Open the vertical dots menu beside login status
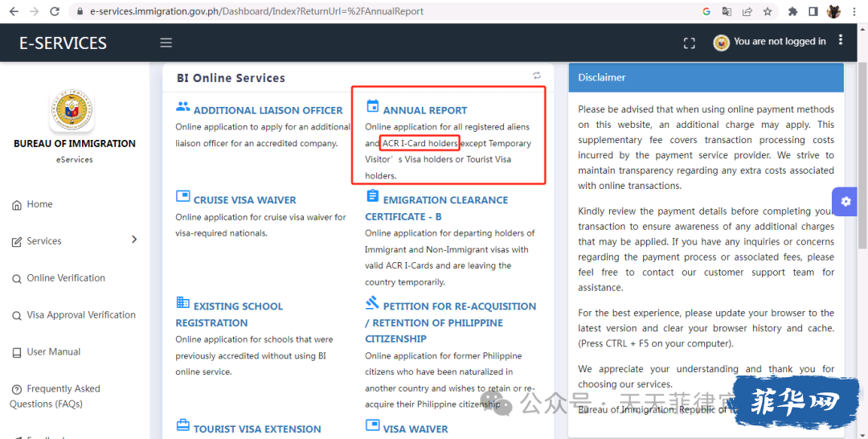The image size is (868, 439). 841,40
